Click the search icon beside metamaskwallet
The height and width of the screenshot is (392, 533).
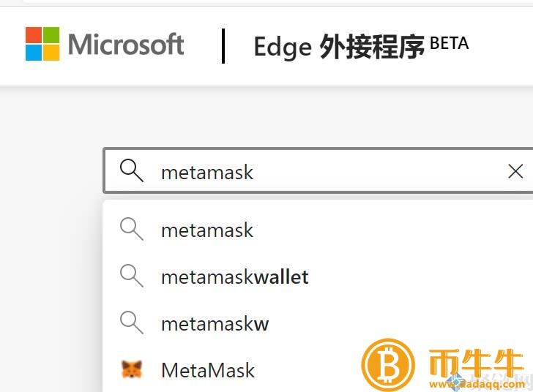[132, 276]
